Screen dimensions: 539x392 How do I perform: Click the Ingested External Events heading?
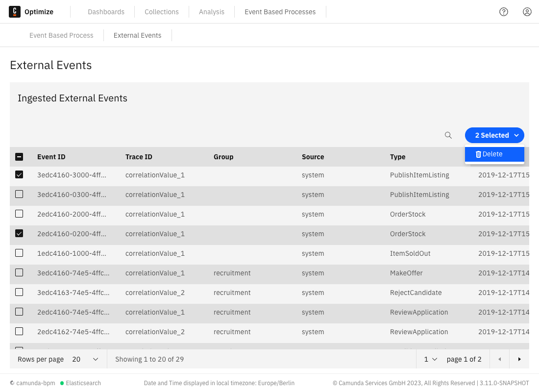pyautogui.click(x=73, y=98)
